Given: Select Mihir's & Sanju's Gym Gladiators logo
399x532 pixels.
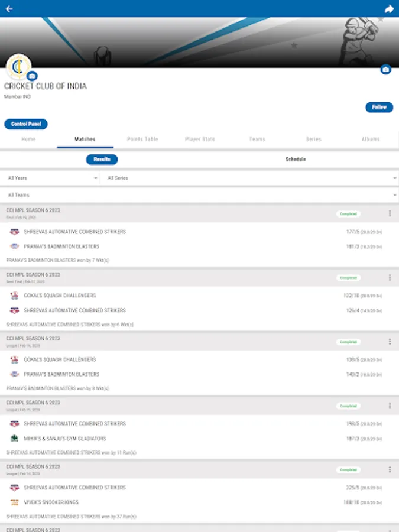Looking at the screenshot, I should 14,439.
